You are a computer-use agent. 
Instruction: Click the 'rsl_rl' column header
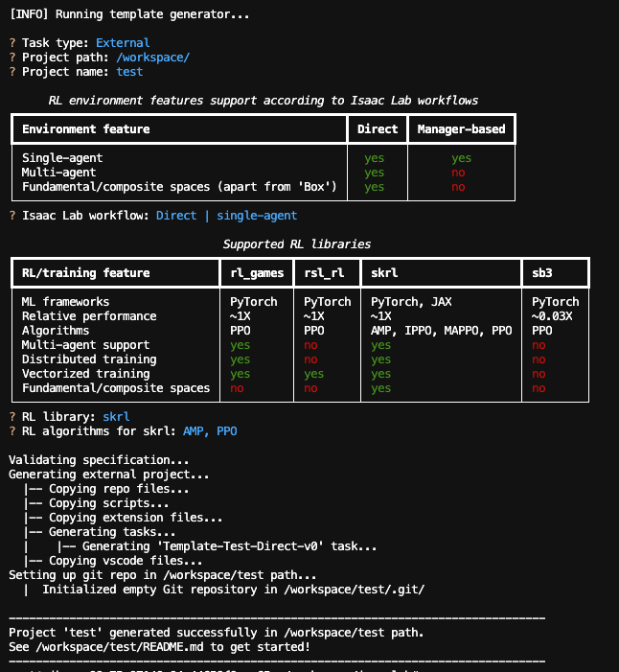(323, 273)
